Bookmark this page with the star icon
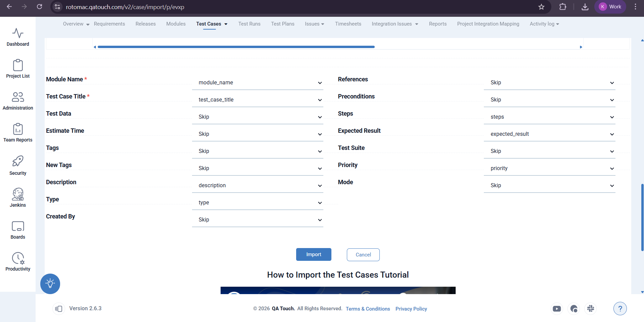The height and width of the screenshot is (322, 644). (541, 7)
